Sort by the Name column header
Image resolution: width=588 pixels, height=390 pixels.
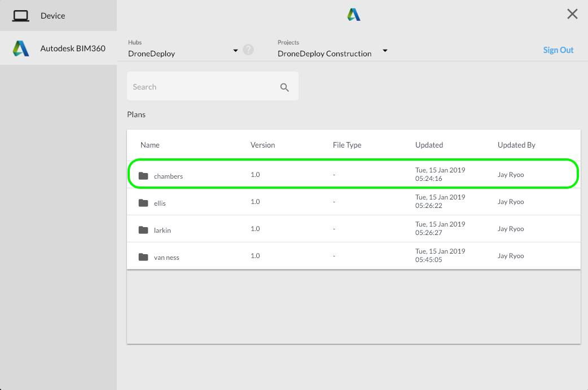point(150,145)
